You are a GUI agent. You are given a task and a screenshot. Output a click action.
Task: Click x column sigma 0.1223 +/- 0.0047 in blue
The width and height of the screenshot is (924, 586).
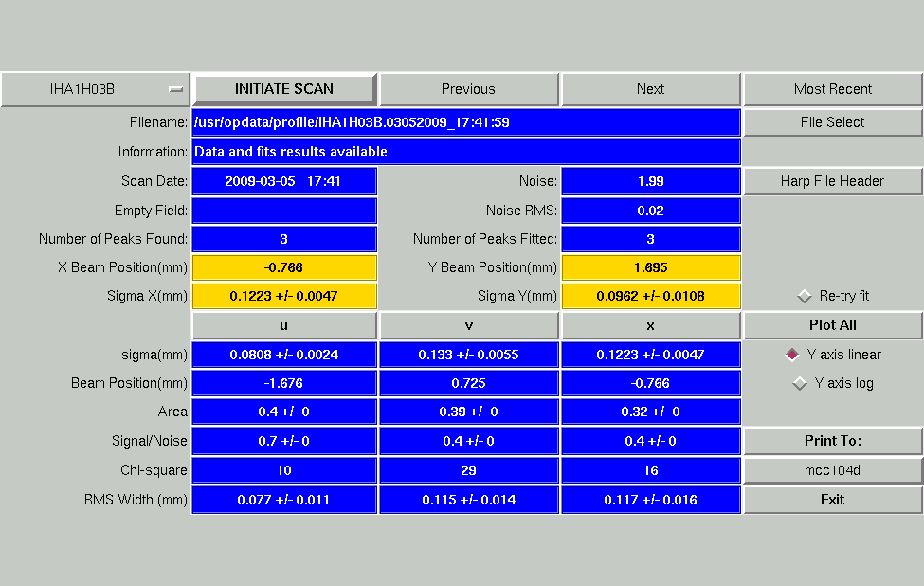click(x=650, y=355)
